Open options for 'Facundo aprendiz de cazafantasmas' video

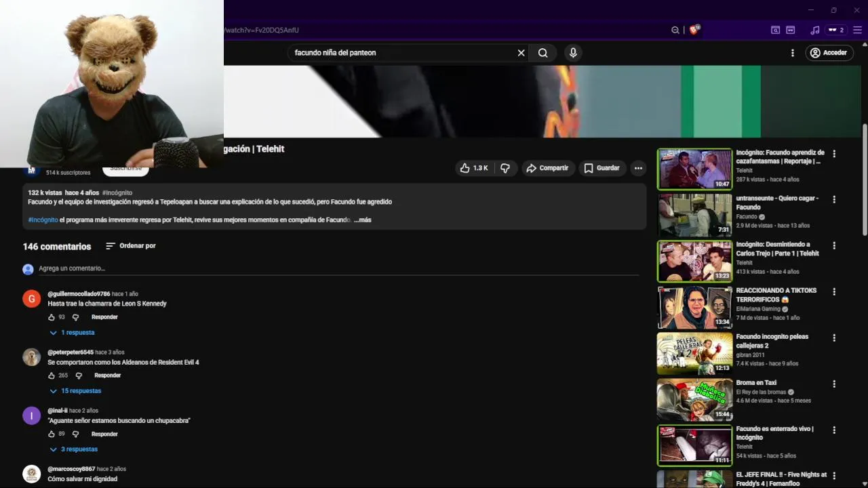pos(834,154)
